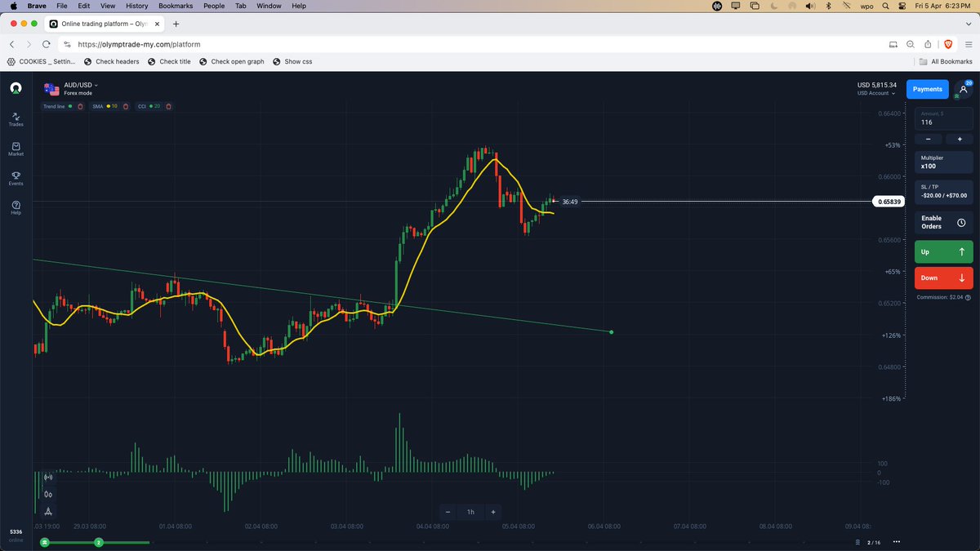This screenshot has height=551, width=980.
Task: Open the user profile avatar
Action: click(x=964, y=89)
